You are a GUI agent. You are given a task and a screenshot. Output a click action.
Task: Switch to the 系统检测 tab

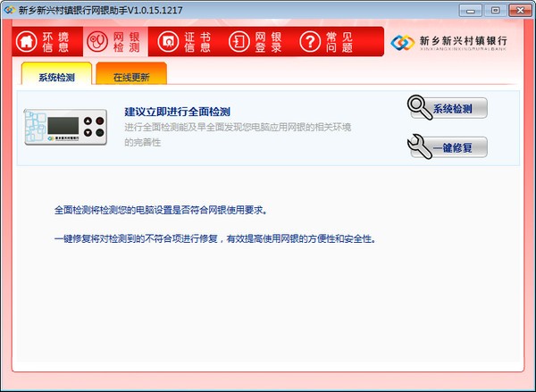click(x=56, y=73)
